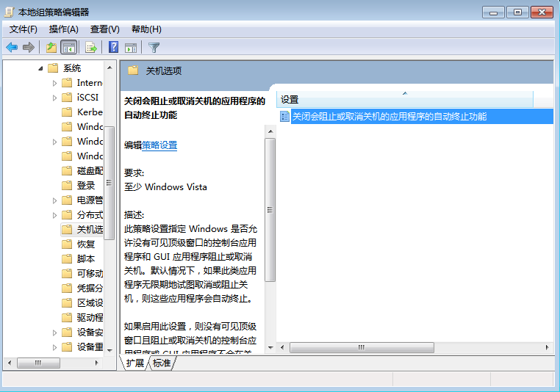Click tree pane horizontal scroll right arrow

96,363
